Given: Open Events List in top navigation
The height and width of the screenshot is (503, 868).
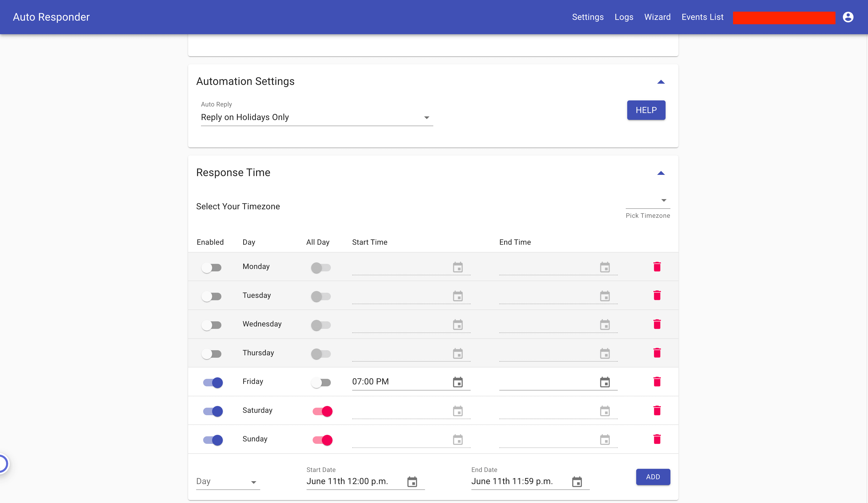Looking at the screenshot, I should [702, 17].
